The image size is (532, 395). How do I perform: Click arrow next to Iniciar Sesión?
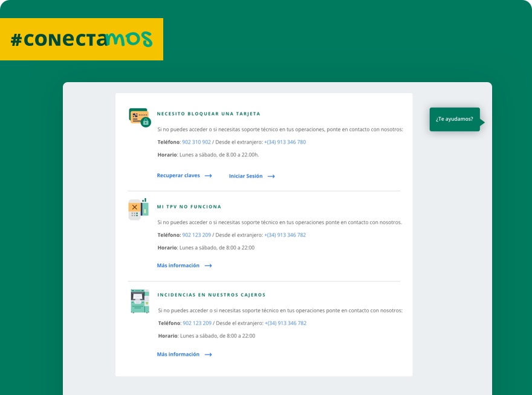tap(271, 176)
